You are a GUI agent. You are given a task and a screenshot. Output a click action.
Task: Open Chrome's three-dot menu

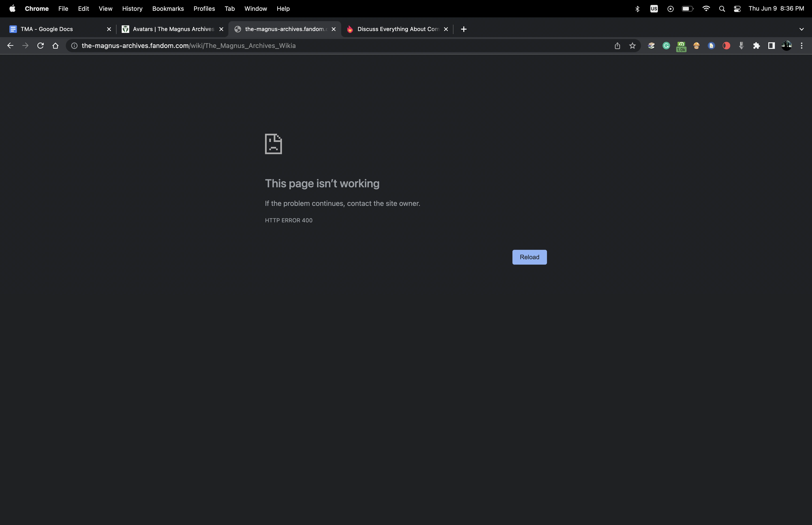(x=802, y=45)
